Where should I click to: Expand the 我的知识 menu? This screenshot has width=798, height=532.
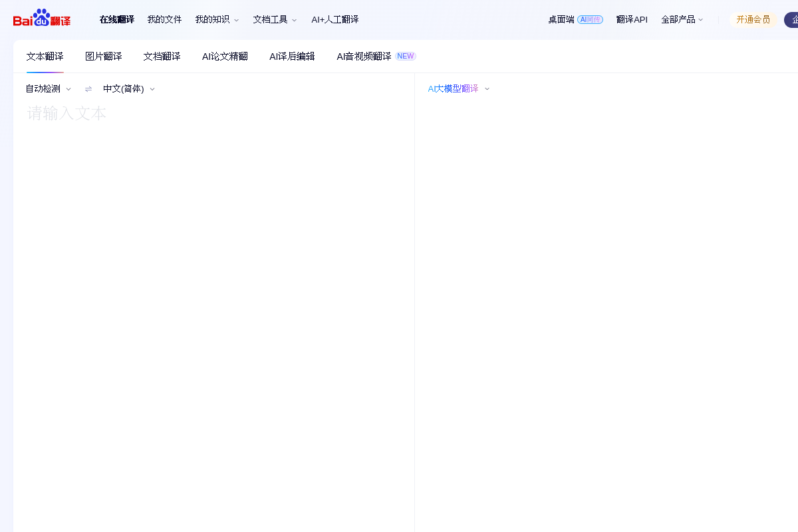click(x=217, y=19)
